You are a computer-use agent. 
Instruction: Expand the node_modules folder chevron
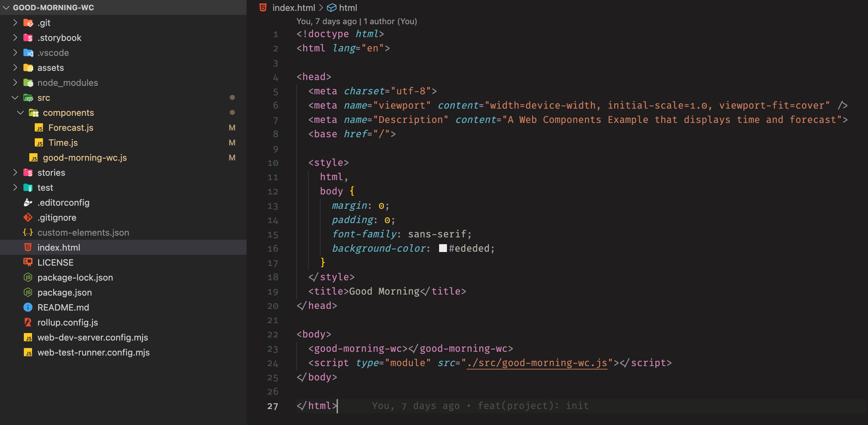[x=15, y=83]
